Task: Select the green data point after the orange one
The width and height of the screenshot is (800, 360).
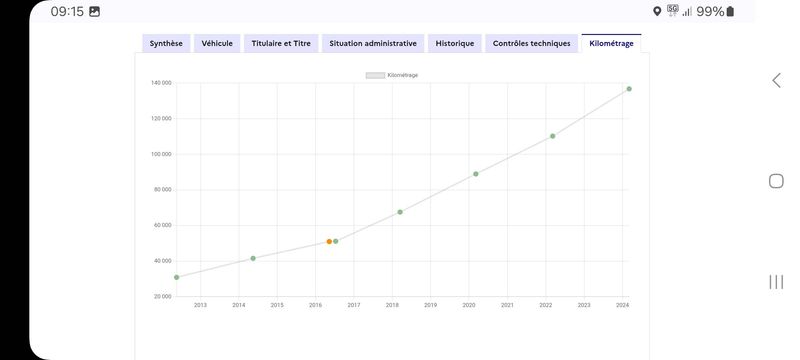Action: coord(336,241)
